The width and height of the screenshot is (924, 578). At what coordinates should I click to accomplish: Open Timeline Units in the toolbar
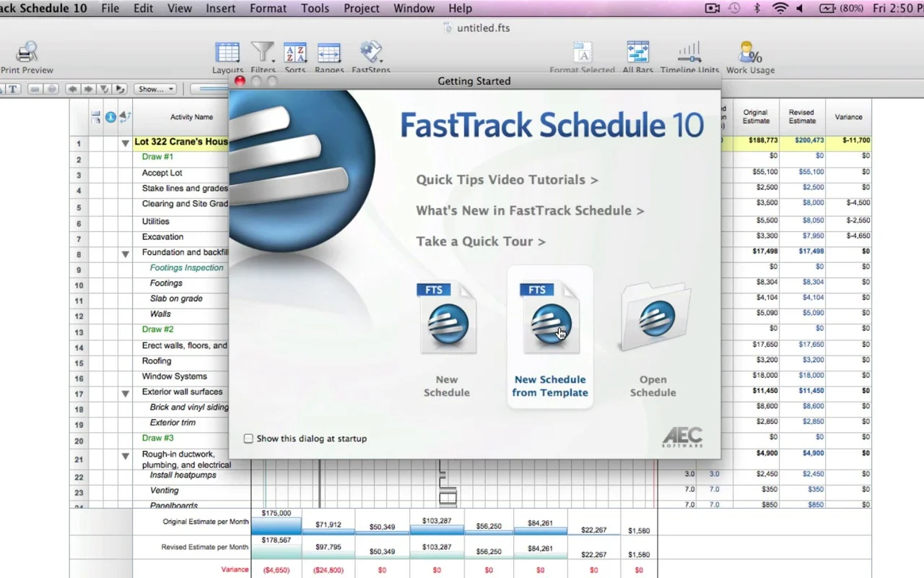click(689, 57)
